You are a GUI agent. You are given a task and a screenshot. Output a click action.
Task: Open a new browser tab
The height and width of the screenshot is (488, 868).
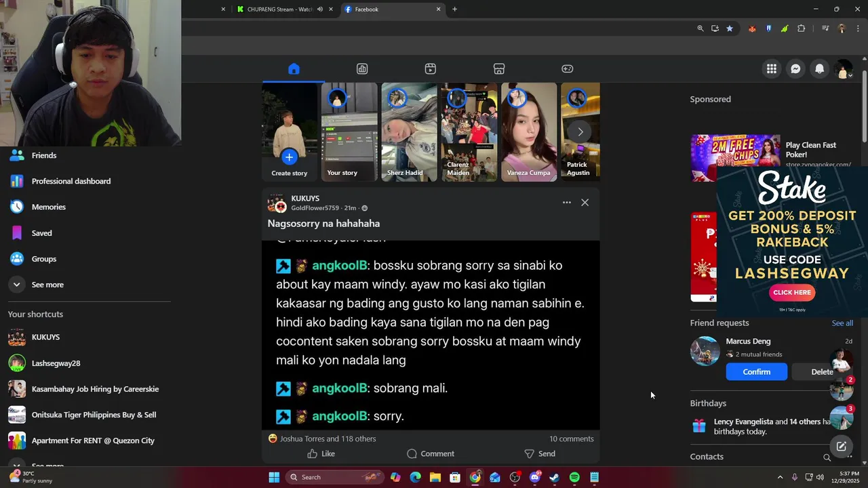[454, 9]
